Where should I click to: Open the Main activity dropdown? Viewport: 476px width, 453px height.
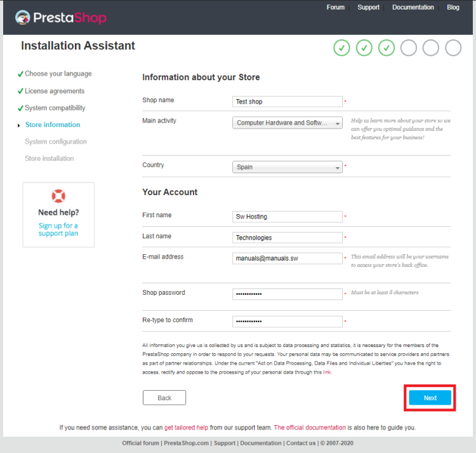[x=287, y=123]
